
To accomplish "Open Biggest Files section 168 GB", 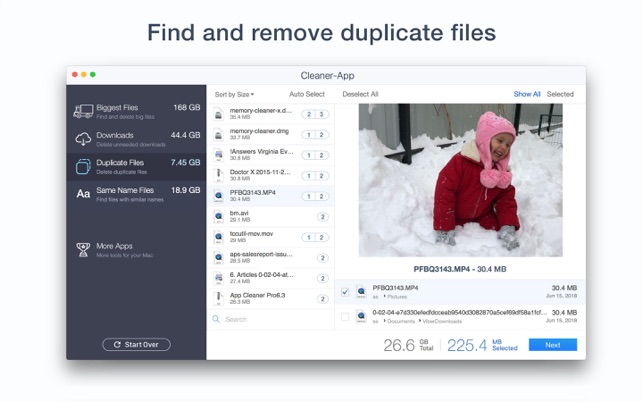I will point(137,111).
